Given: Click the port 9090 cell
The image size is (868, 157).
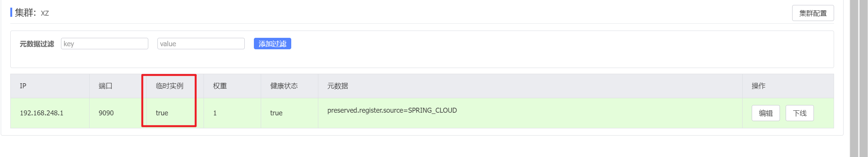Looking at the screenshot, I should coord(106,113).
